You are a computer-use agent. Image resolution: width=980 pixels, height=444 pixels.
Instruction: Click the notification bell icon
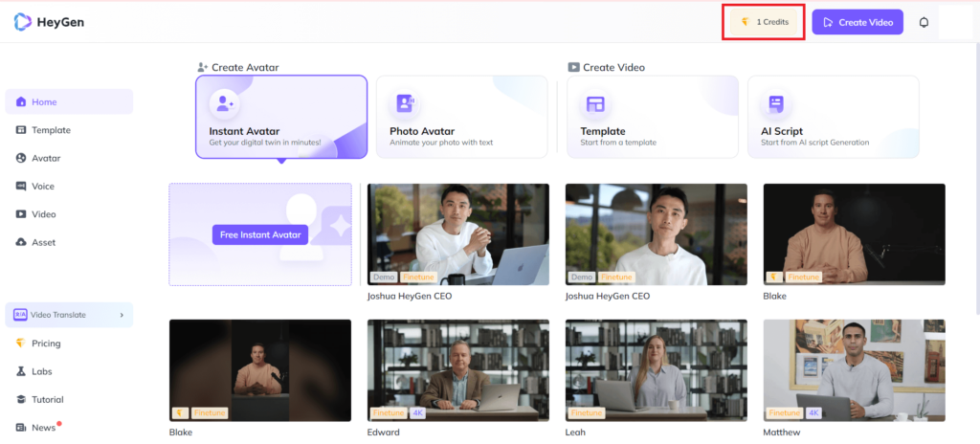924,22
